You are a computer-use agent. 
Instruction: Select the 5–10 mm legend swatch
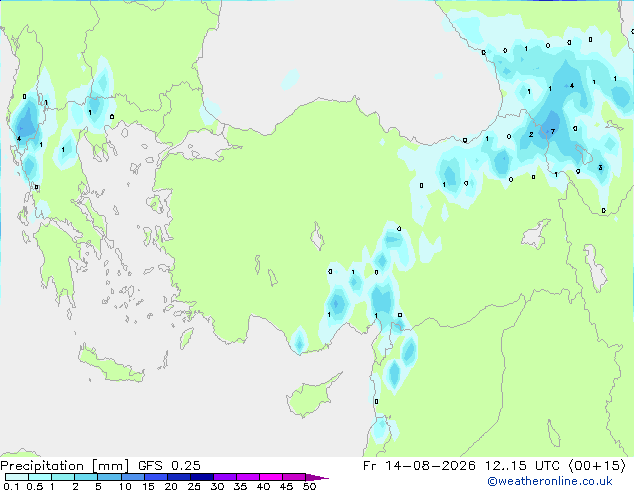point(109,477)
